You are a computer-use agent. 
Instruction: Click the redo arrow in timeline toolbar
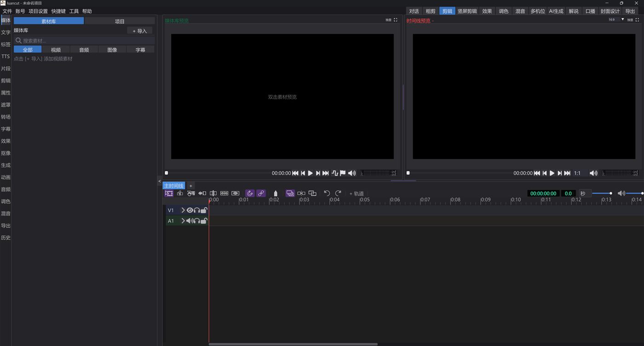(x=338, y=193)
